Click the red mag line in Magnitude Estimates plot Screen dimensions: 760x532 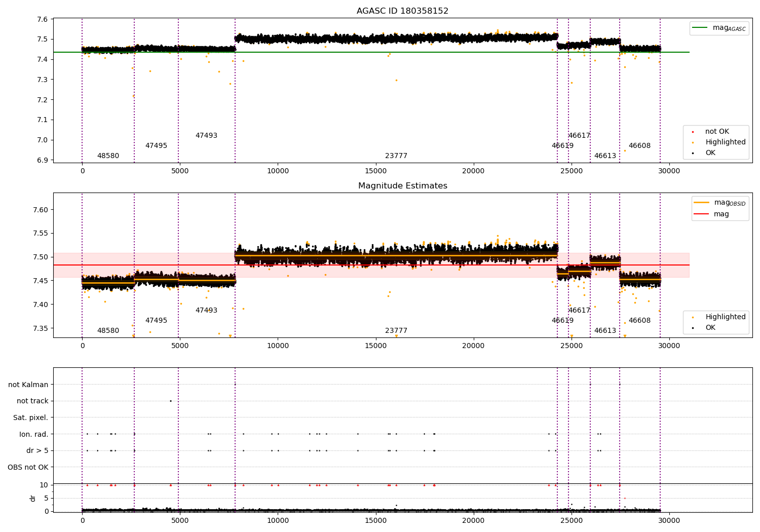[x=371, y=265]
